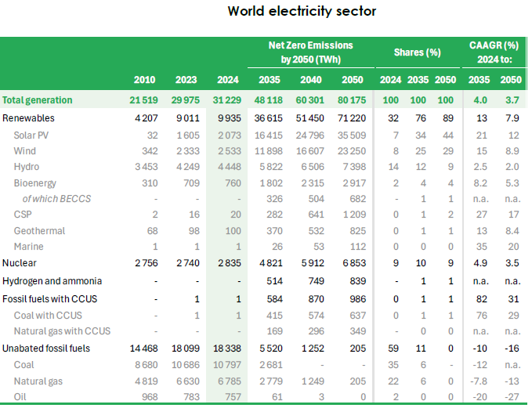532x408 pixels.
Task: Click the Nuclear row label
Action: pyautogui.click(x=20, y=264)
